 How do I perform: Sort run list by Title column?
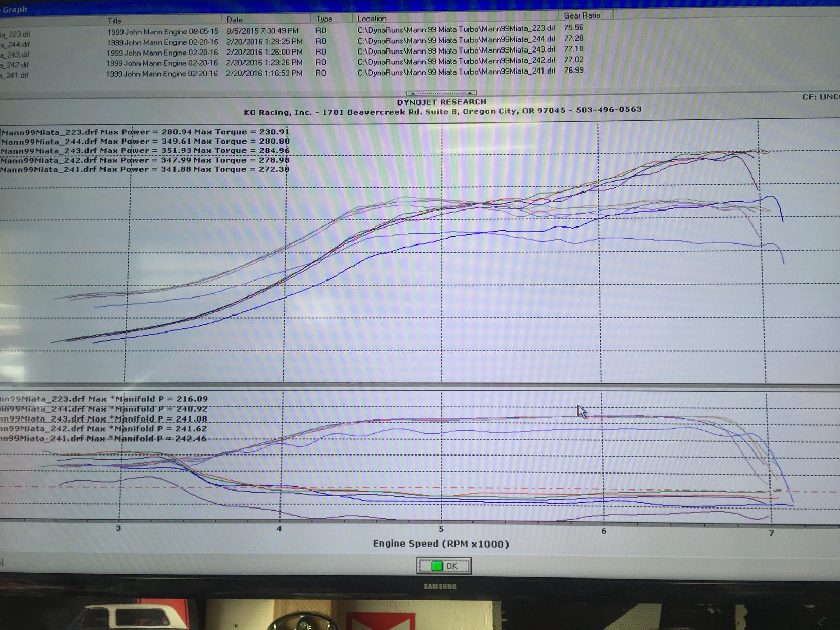coord(114,21)
